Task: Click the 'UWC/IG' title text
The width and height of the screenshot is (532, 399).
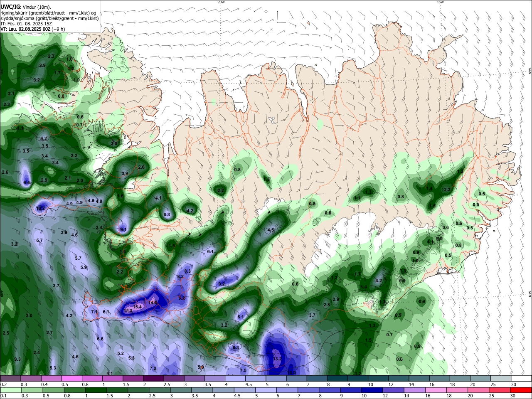Action: [x=10, y=6]
